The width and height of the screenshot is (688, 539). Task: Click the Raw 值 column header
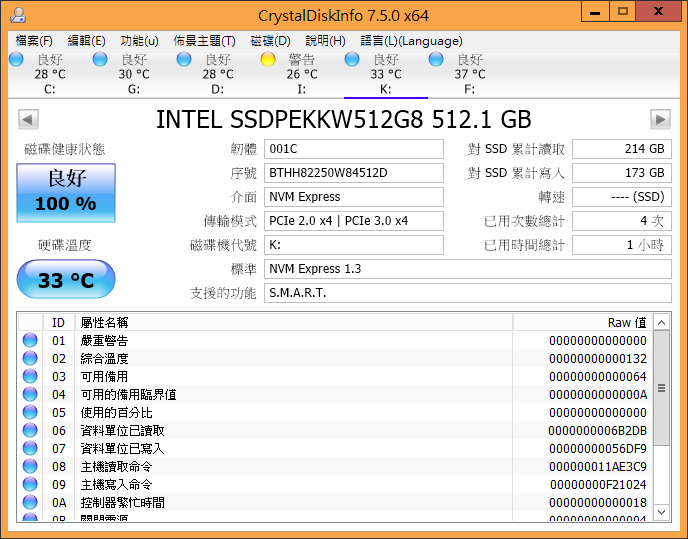pyautogui.click(x=583, y=323)
